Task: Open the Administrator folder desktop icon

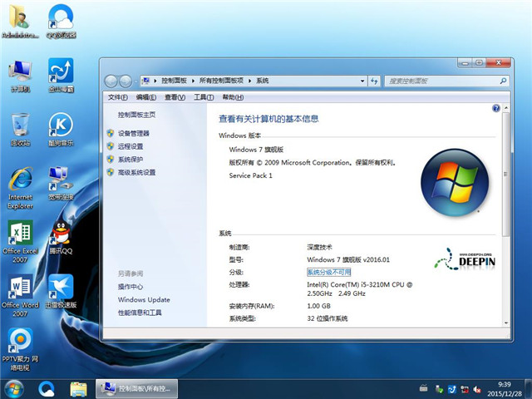Action: click(20, 20)
